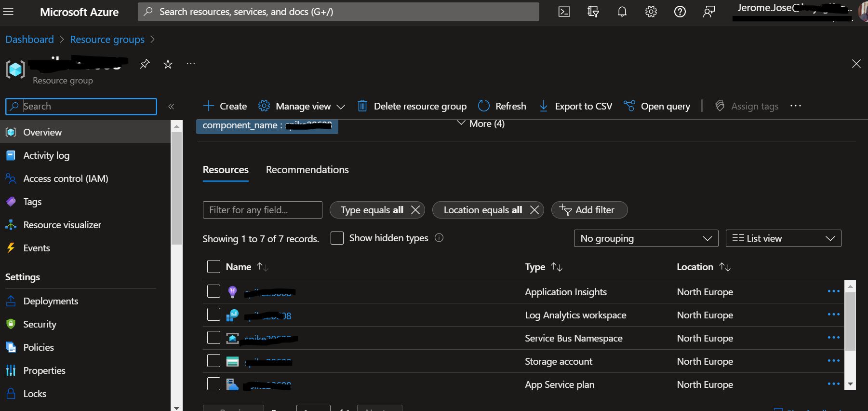Viewport: 868px width, 411px height.
Task: Open Cloud Shell from the top bar
Action: click(x=564, y=12)
